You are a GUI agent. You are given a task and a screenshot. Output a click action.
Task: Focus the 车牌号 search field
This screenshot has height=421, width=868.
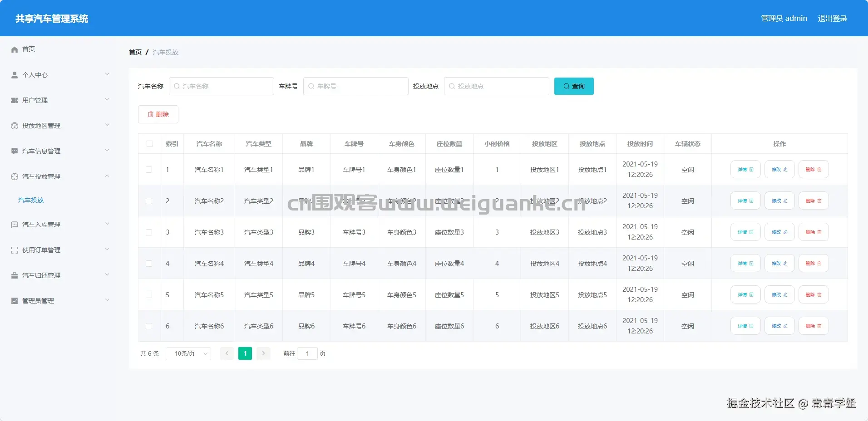(356, 86)
